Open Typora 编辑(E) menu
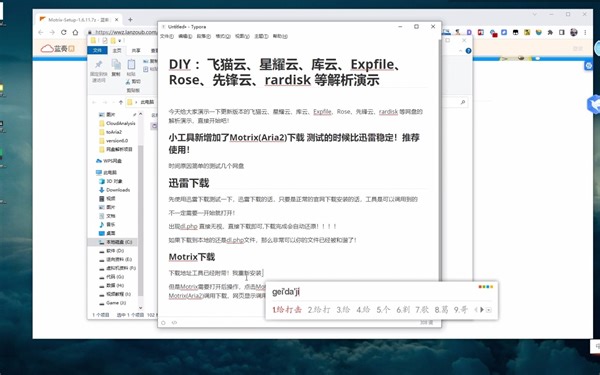Viewport: 600px width, 375px height. tap(185, 36)
